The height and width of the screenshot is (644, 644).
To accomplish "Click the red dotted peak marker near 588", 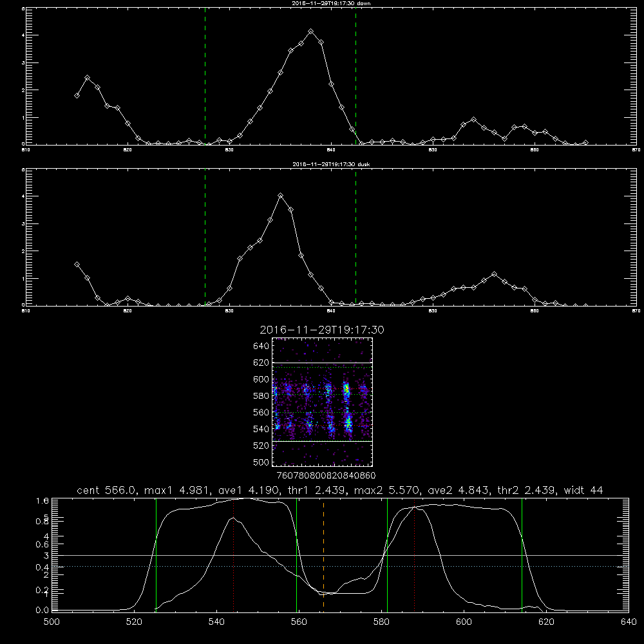I will 414,554.
